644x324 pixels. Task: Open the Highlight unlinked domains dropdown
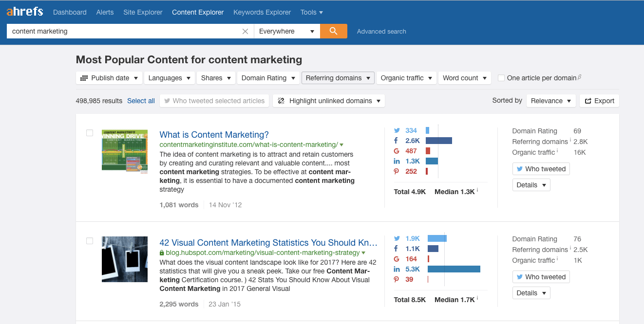(329, 101)
